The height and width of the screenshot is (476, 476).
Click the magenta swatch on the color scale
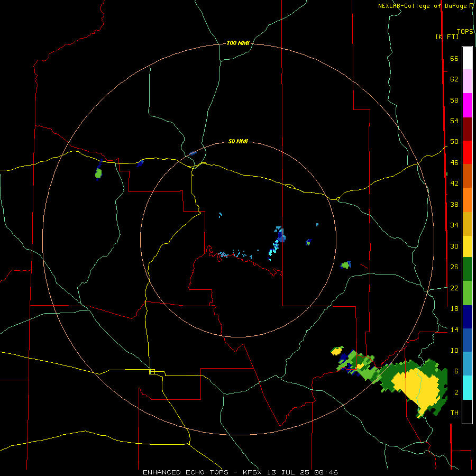pyautogui.click(x=467, y=105)
